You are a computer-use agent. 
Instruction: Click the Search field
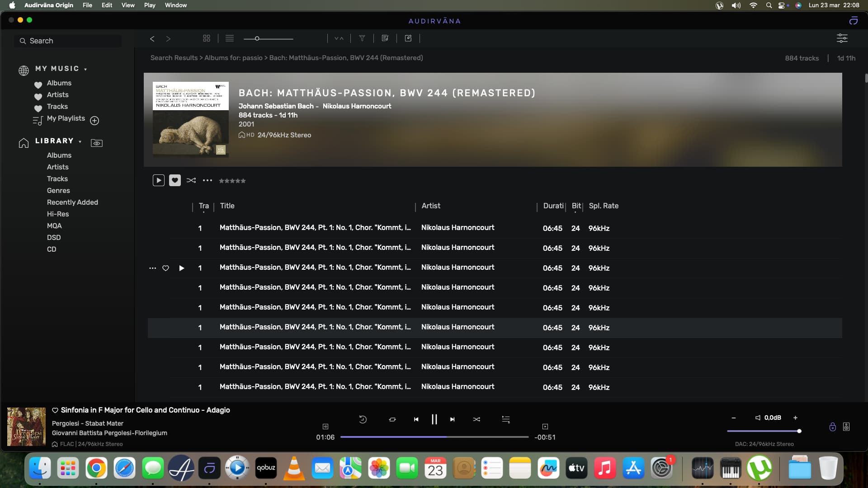(68, 41)
